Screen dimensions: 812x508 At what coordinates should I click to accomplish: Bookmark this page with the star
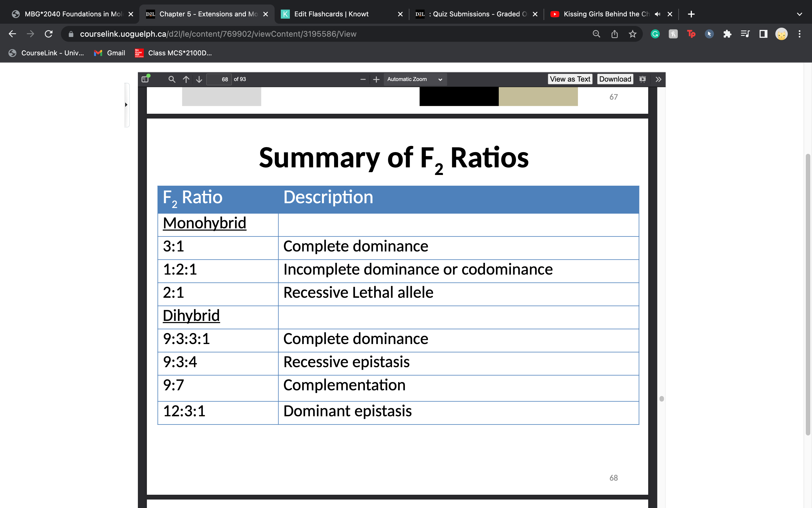632,34
